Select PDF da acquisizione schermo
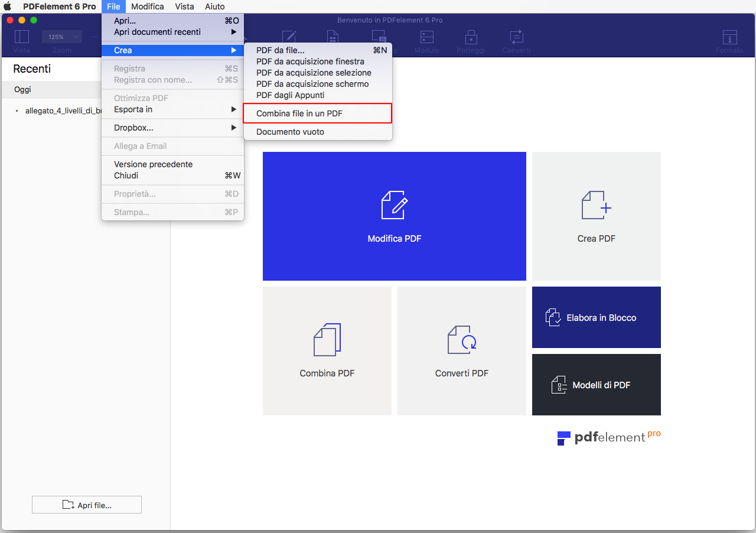Screen dimensions: 756x533 [318, 84]
